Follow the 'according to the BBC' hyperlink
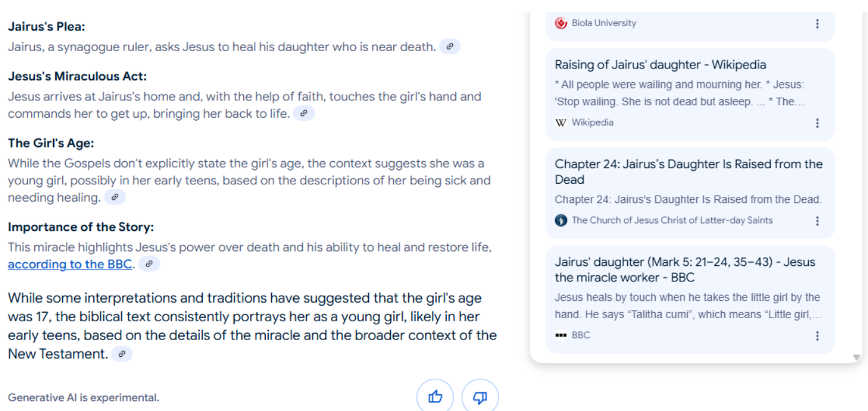The image size is (868, 411). click(70, 264)
